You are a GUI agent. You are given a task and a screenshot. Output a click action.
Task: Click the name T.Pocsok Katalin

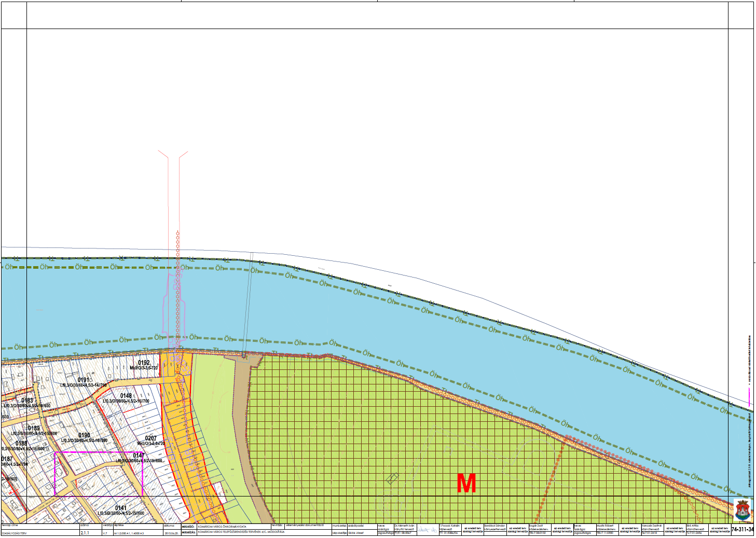(450, 526)
